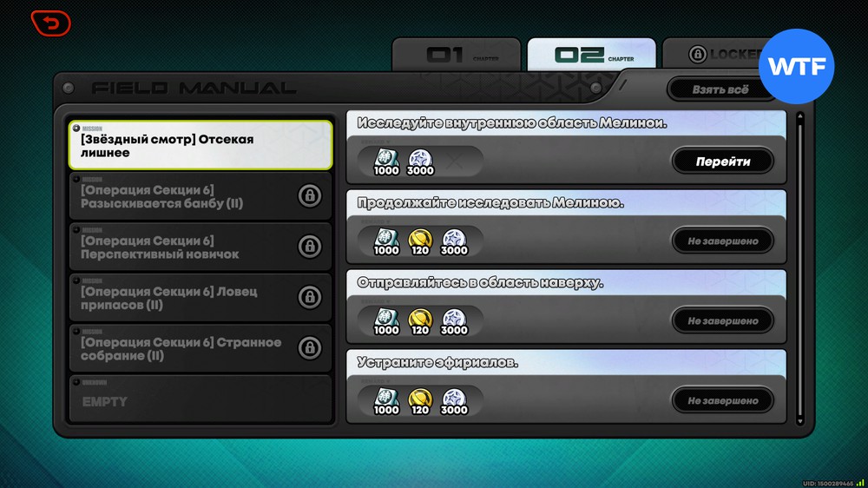This screenshot has height=488, width=868.
Task: Click gold coin reward in Устраните эфириалов
Action: tap(420, 400)
